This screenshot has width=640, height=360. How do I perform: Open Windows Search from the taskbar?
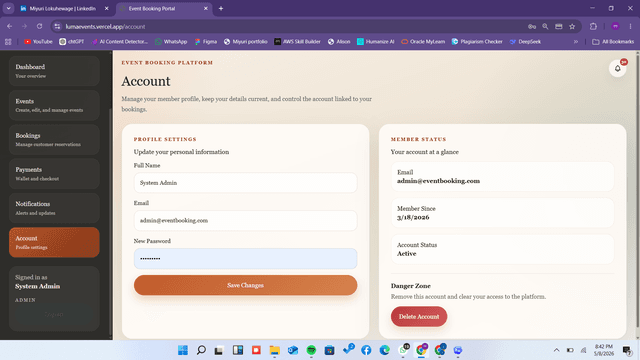[201, 350]
